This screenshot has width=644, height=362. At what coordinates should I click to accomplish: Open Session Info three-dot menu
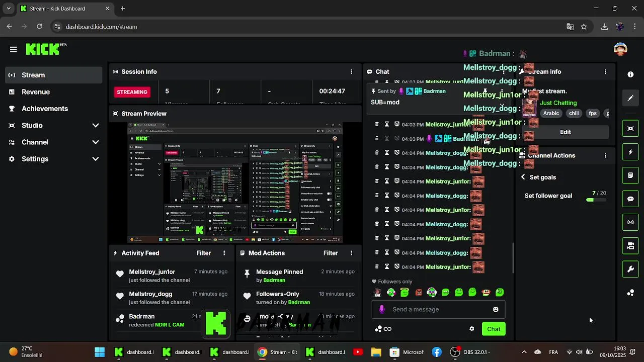click(x=351, y=72)
